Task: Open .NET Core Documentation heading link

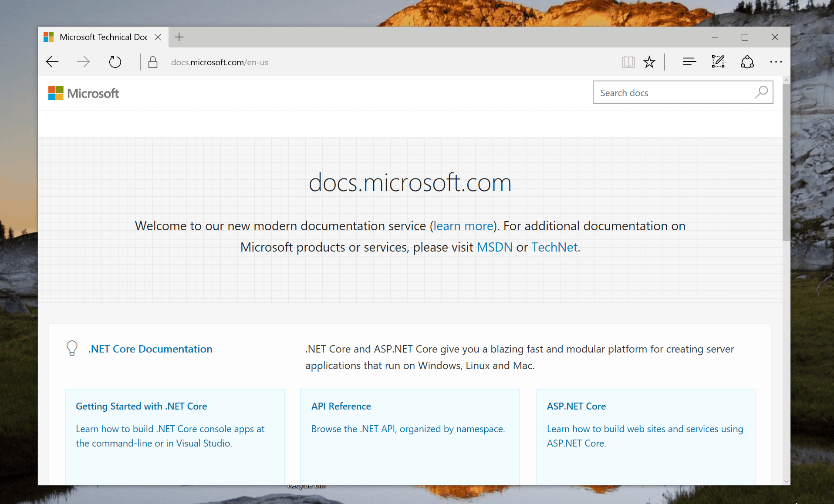Action: pyautogui.click(x=150, y=349)
